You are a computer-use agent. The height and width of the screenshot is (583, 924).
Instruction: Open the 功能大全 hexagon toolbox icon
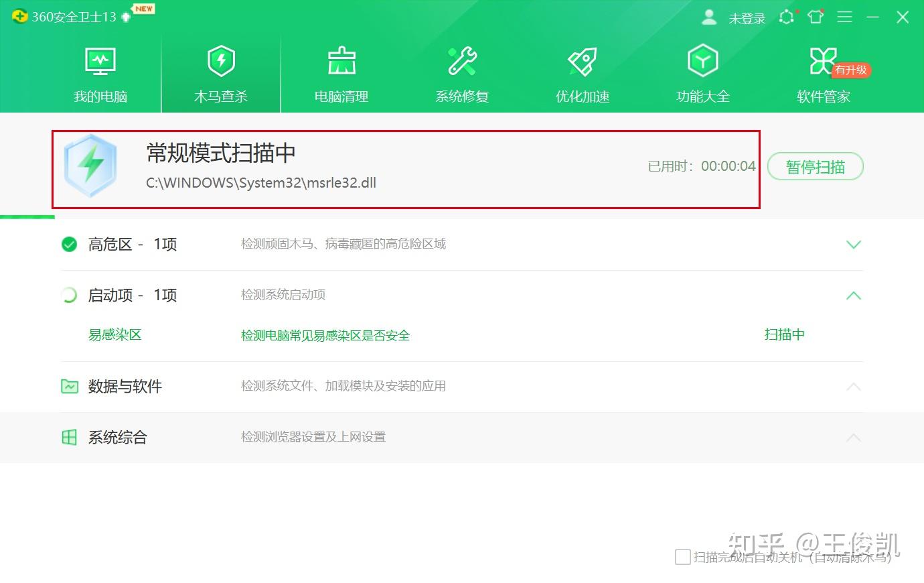(702, 60)
